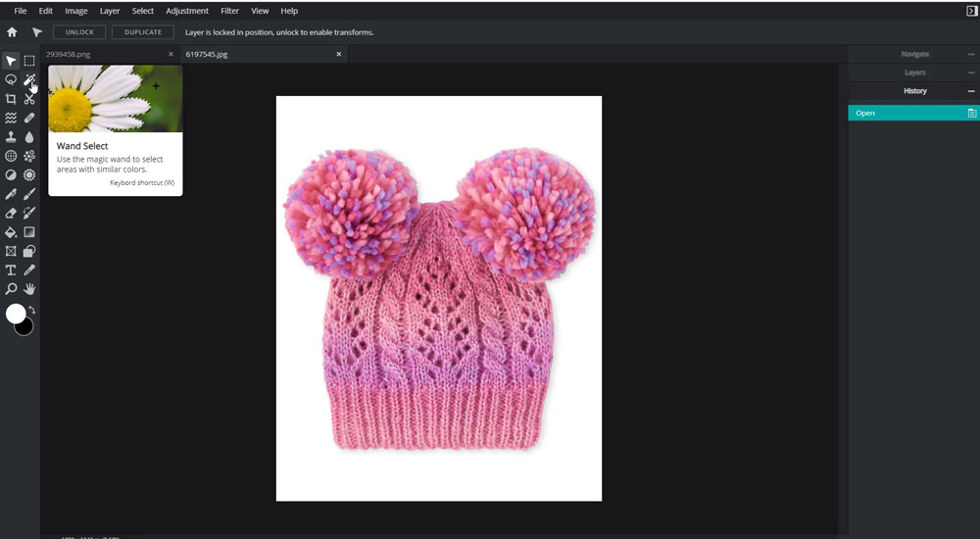This screenshot has width=980, height=539.
Task: Select the Text tool
Action: [x=11, y=270]
